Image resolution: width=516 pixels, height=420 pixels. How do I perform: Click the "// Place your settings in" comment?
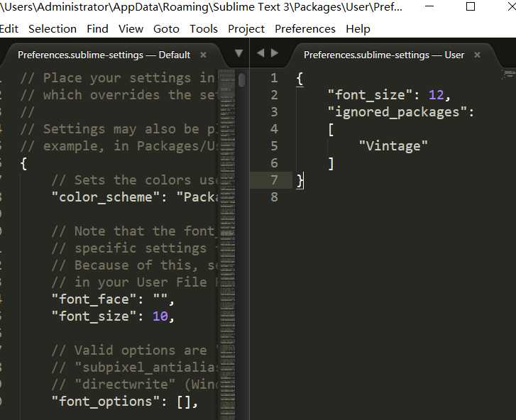tap(118, 78)
